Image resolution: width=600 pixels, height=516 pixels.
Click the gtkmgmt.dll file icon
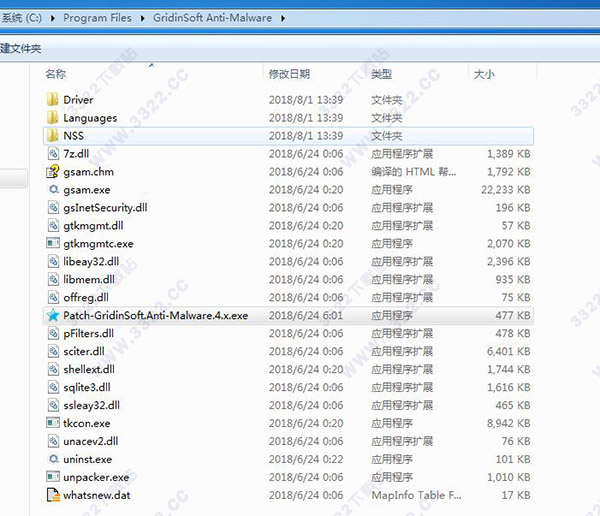(53, 226)
